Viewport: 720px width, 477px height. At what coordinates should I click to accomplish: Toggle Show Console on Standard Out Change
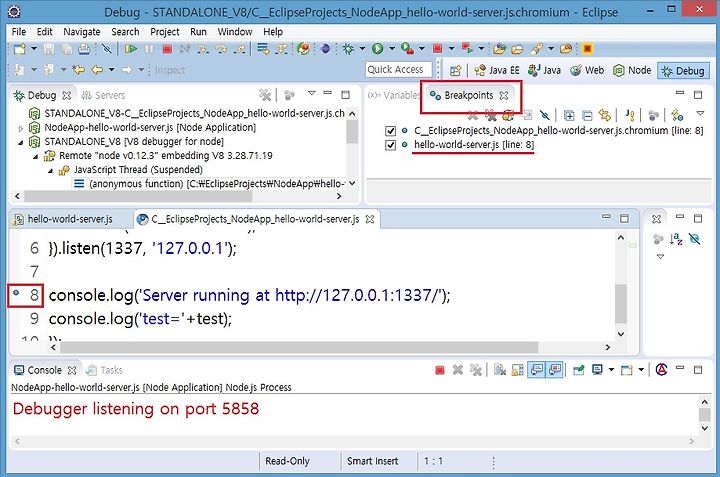[536, 370]
